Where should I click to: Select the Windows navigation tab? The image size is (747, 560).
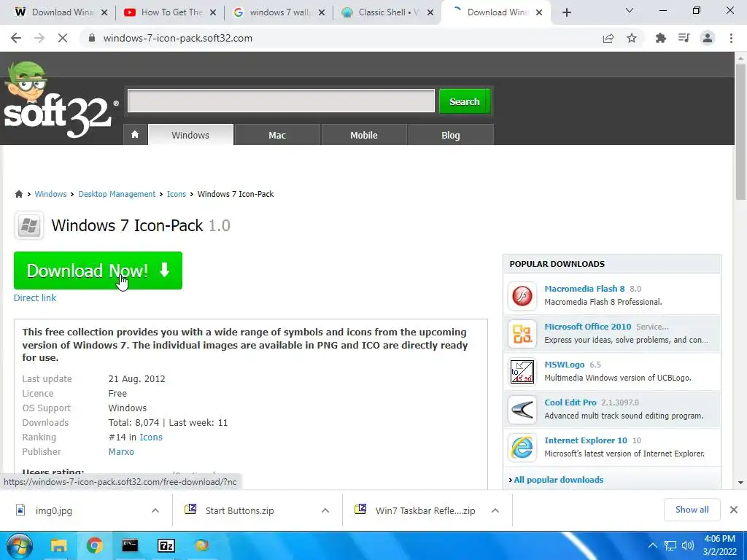[190, 135]
